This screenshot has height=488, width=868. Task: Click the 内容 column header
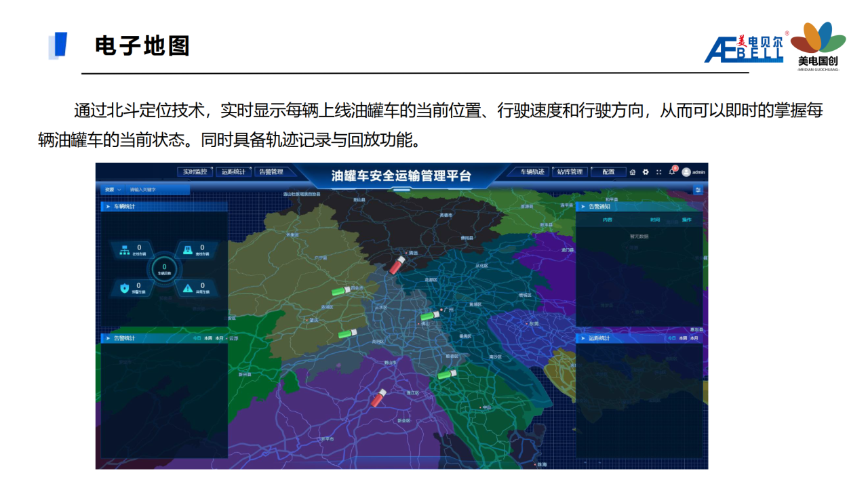(x=607, y=220)
